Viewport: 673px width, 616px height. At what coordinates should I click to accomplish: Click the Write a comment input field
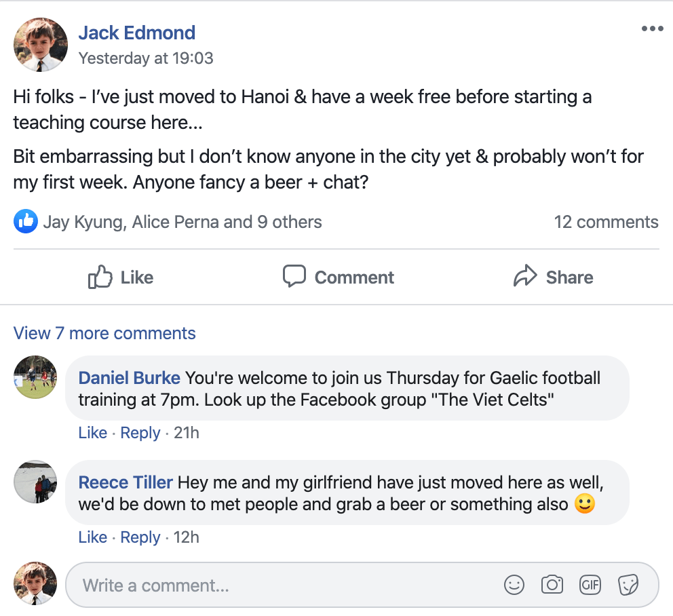[285, 585]
